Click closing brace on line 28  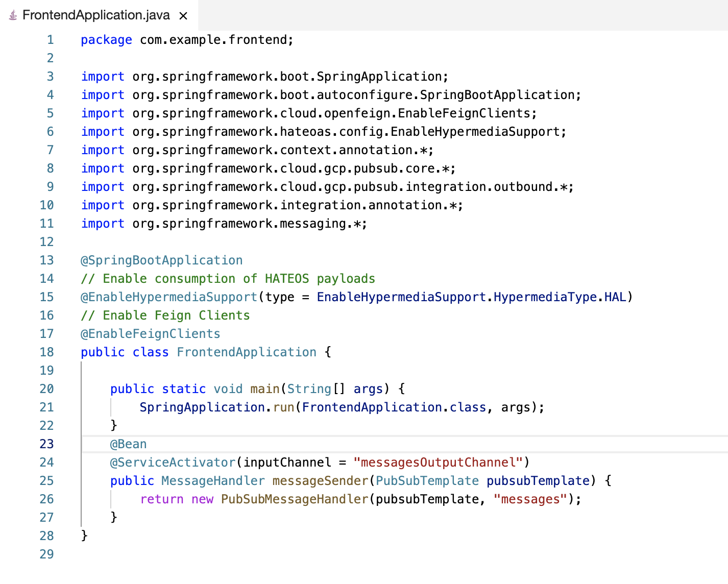pyautogui.click(x=84, y=535)
